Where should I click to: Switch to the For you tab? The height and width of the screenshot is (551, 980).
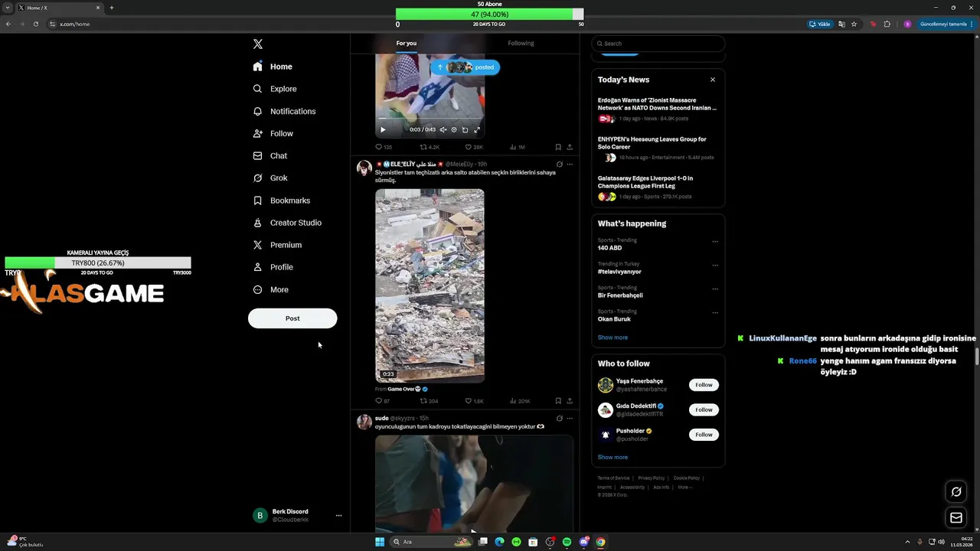(407, 44)
